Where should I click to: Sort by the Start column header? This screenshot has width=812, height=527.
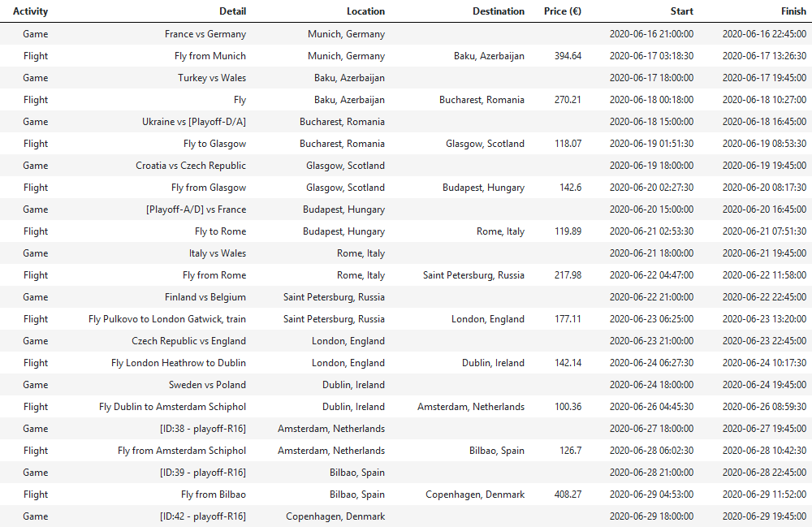(681, 11)
